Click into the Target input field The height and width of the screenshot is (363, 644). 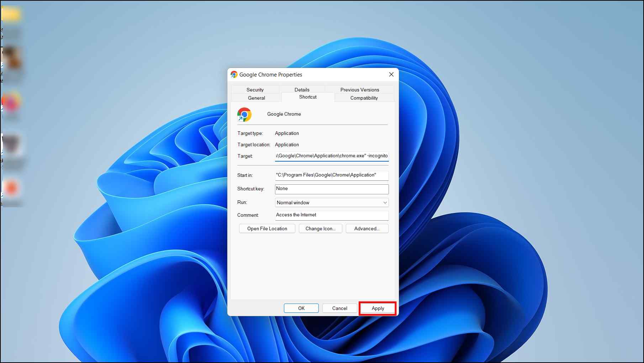(332, 156)
